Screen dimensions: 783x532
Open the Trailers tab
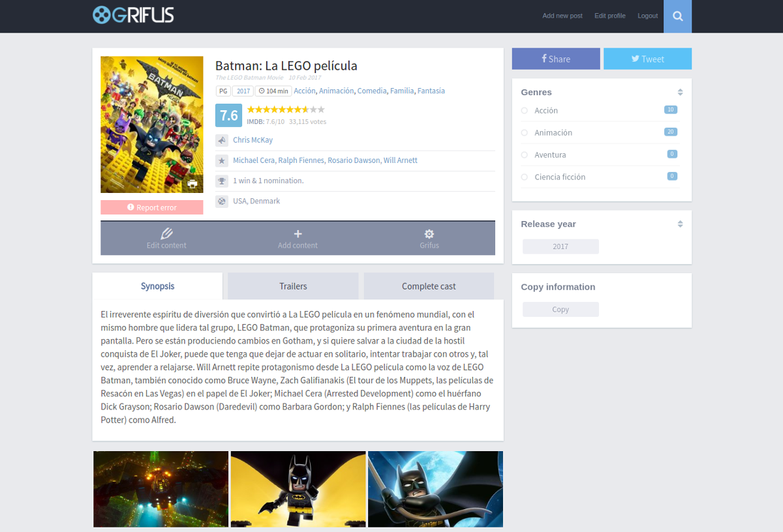pos(293,286)
